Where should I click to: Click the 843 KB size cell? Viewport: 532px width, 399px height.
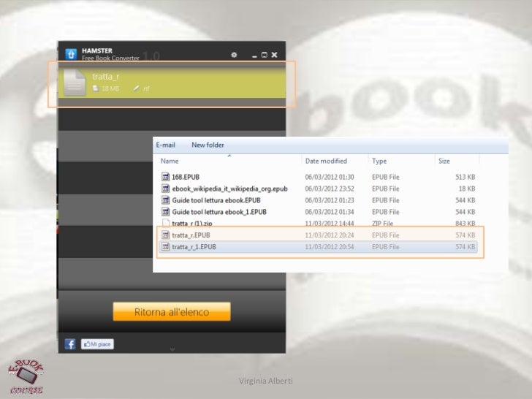coord(465,224)
